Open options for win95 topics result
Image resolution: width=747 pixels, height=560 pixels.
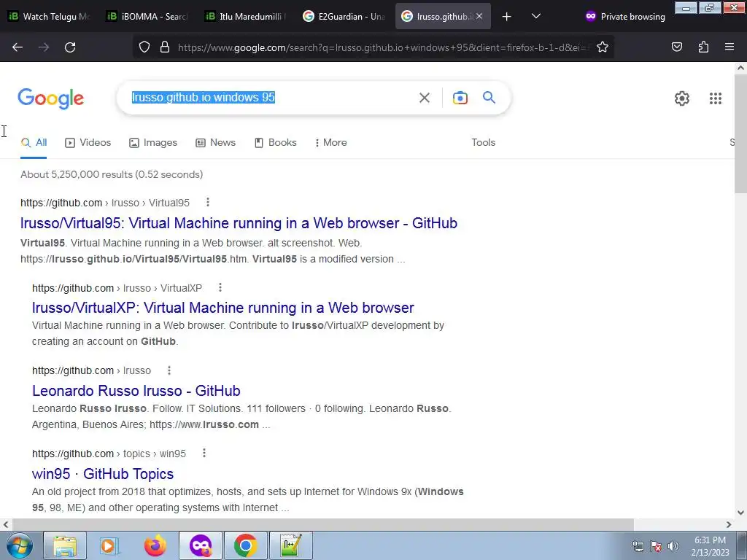[x=204, y=453]
